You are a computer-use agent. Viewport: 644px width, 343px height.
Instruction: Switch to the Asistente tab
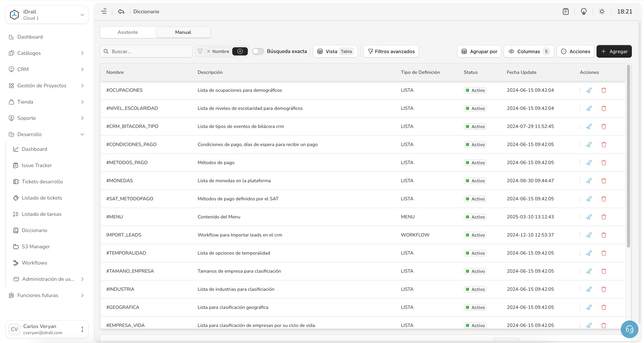128,32
